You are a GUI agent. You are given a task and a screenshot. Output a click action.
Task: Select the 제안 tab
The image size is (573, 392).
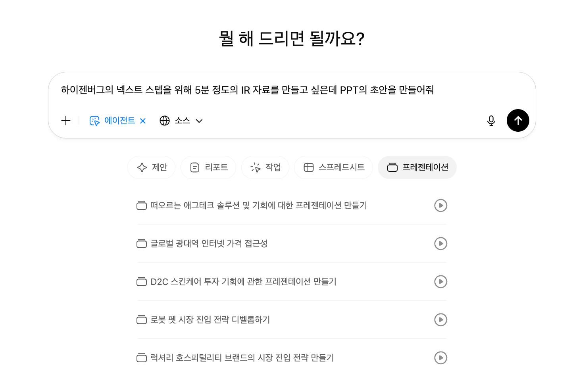[x=152, y=167]
